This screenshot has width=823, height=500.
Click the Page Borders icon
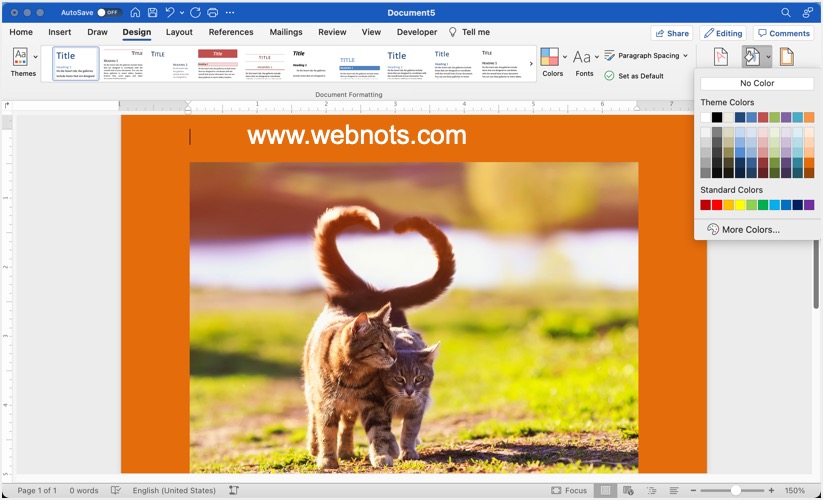tap(786, 58)
